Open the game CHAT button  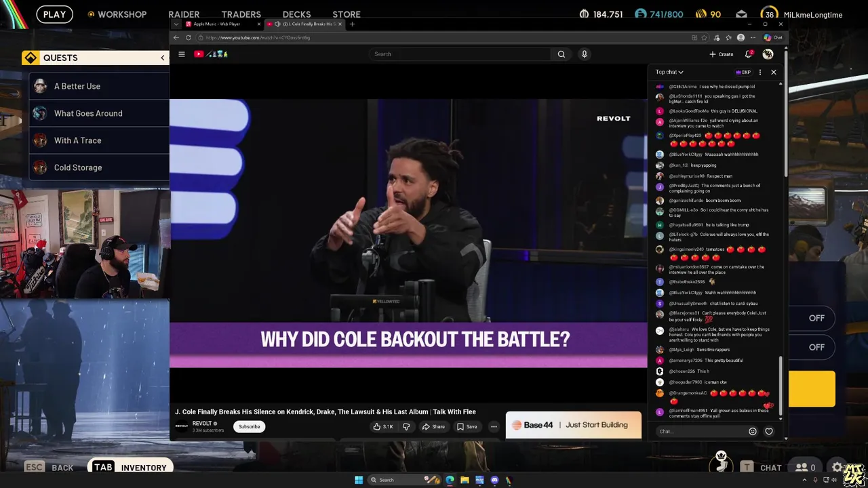[760, 467]
